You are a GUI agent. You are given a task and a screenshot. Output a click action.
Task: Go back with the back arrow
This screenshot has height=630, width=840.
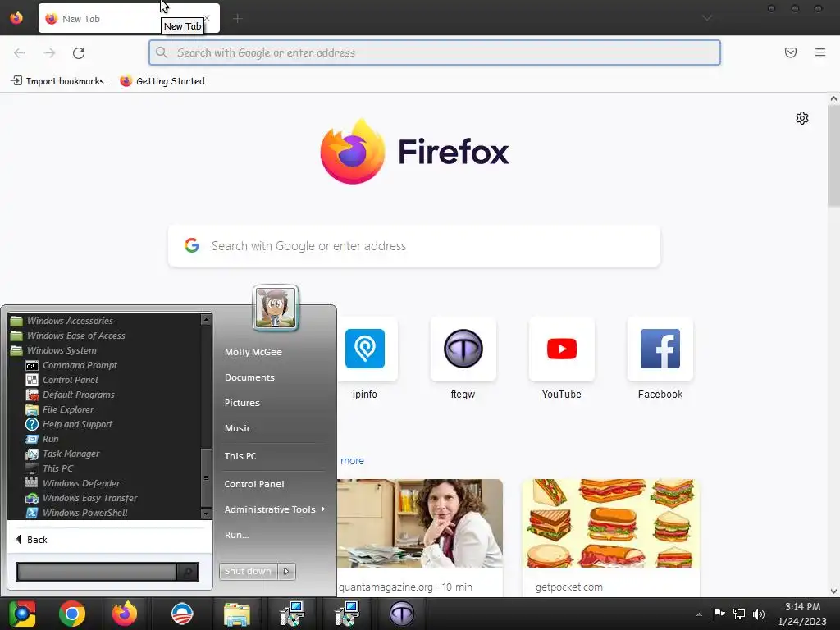tap(20, 53)
